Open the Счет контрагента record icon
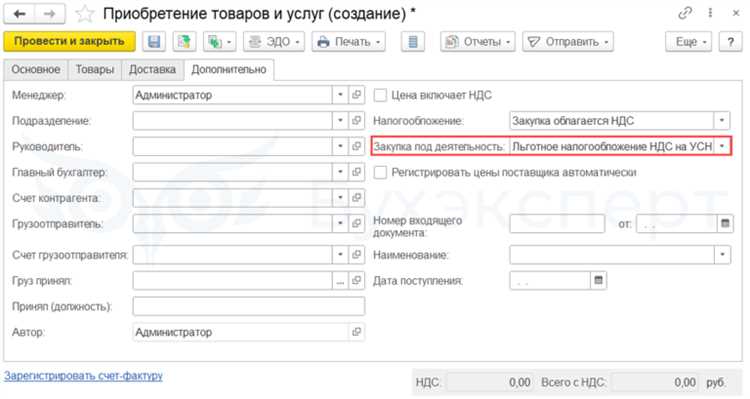The image size is (750, 399). 356,198
